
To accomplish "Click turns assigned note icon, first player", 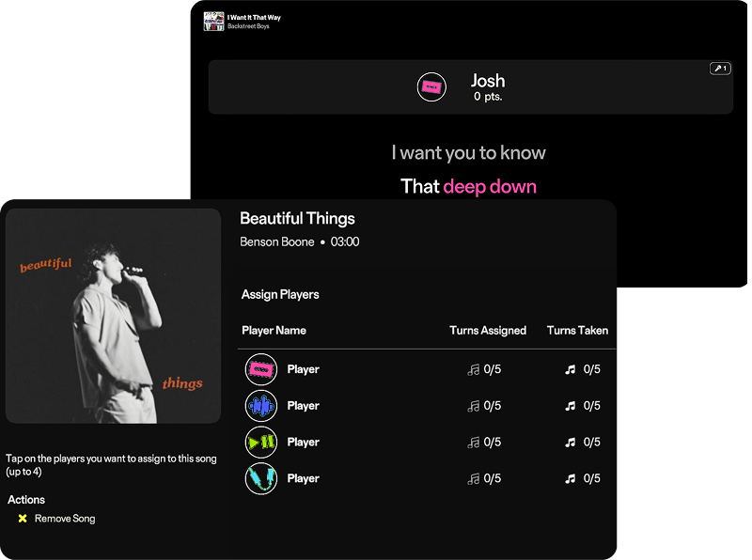I will pyautogui.click(x=474, y=370).
